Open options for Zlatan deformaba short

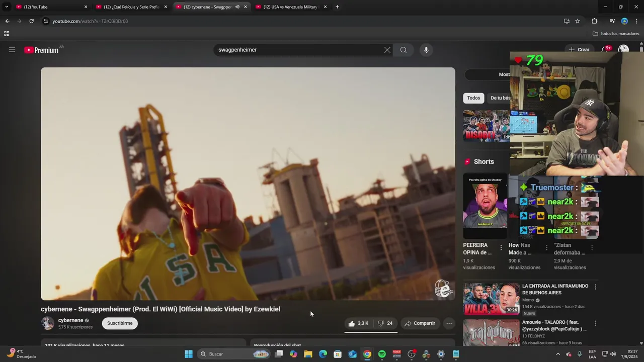(x=592, y=248)
